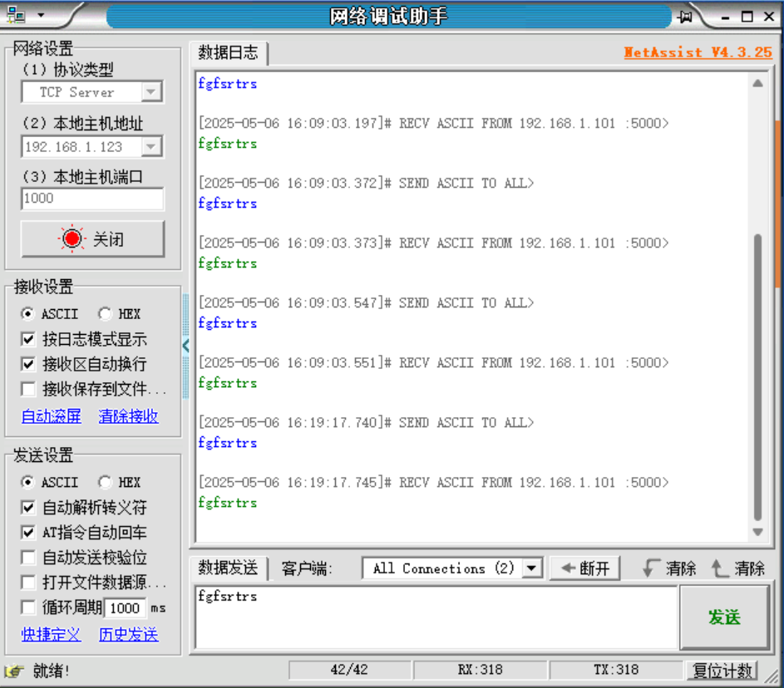The height and width of the screenshot is (688, 784).
Task: Click the local host port field
Action: point(92,199)
